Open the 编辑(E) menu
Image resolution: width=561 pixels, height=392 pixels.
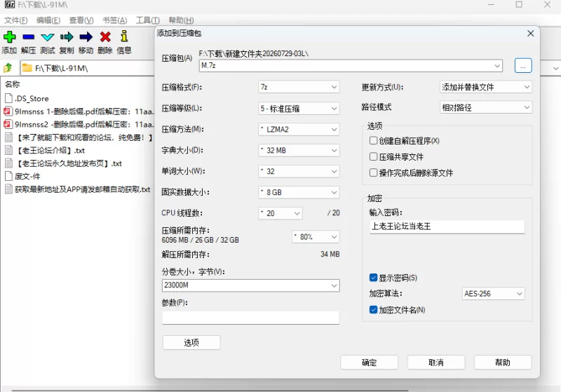[x=48, y=20]
